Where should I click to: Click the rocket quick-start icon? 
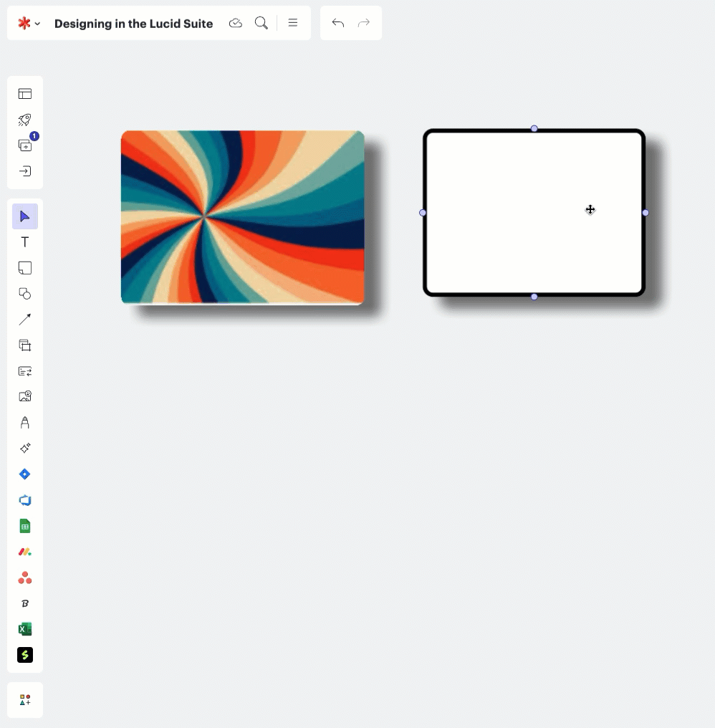25,120
